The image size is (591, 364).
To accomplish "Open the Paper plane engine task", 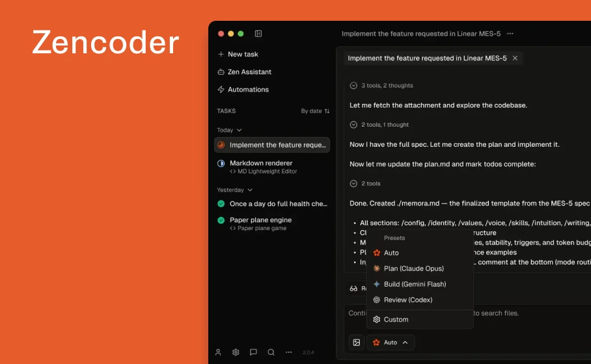I will tap(272, 224).
